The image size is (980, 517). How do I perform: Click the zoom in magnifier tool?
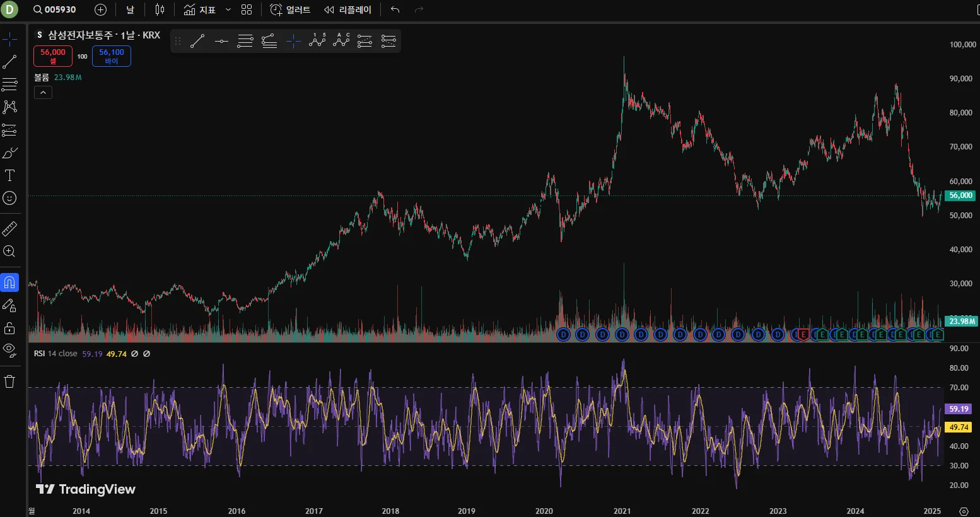click(x=9, y=251)
